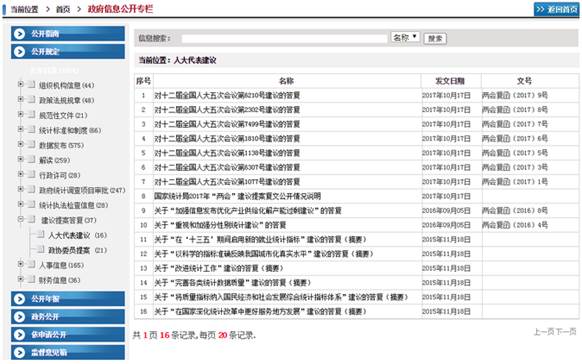Click the 首页 breadcrumb link
The width and height of the screenshot is (582, 364).
(63, 9)
